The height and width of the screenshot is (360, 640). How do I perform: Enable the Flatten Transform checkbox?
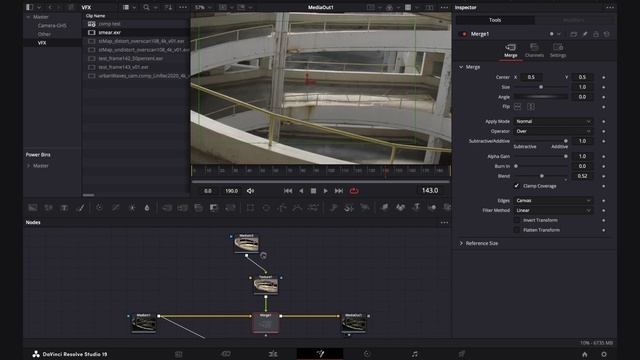(x=516, y=230)
